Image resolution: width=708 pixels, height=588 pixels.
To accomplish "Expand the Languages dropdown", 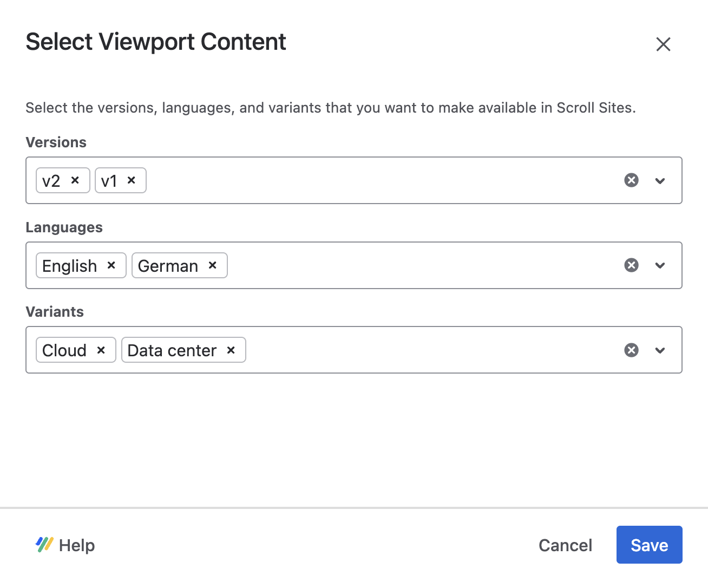I will (660, 265).
